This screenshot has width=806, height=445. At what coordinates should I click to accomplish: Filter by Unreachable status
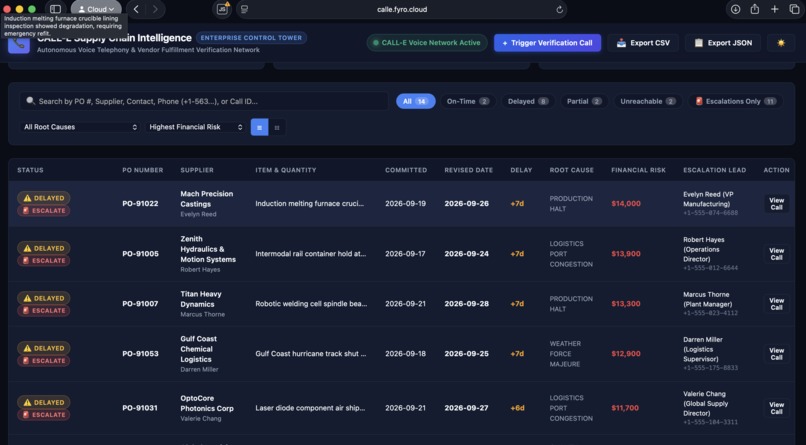pyautogui.click(x=648, y=101)
